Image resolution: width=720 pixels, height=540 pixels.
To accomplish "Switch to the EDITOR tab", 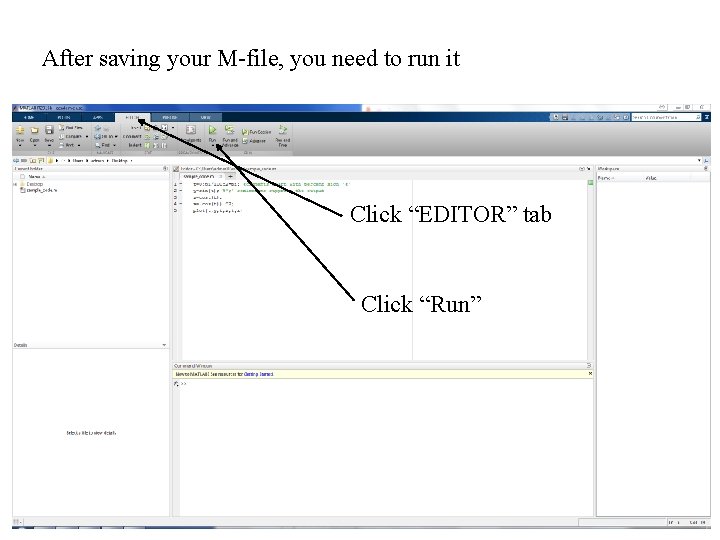I will click(132, 118).
